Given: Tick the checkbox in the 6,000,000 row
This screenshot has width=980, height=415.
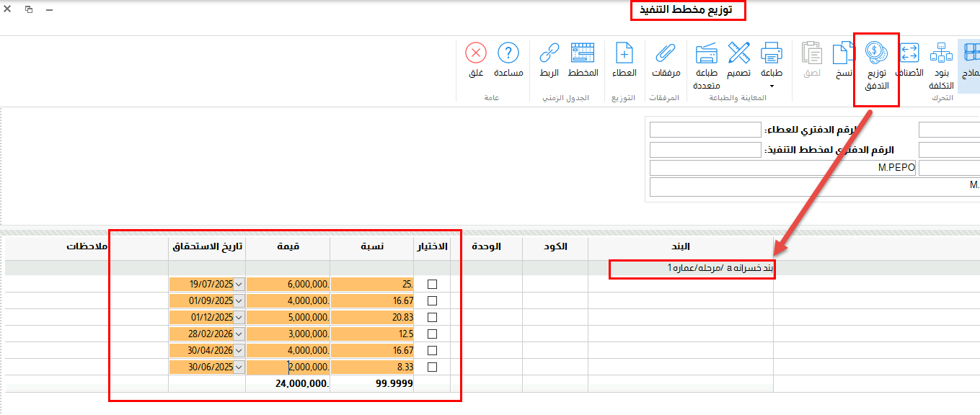Looking at the screenshot, I should [x=433, y=285].
